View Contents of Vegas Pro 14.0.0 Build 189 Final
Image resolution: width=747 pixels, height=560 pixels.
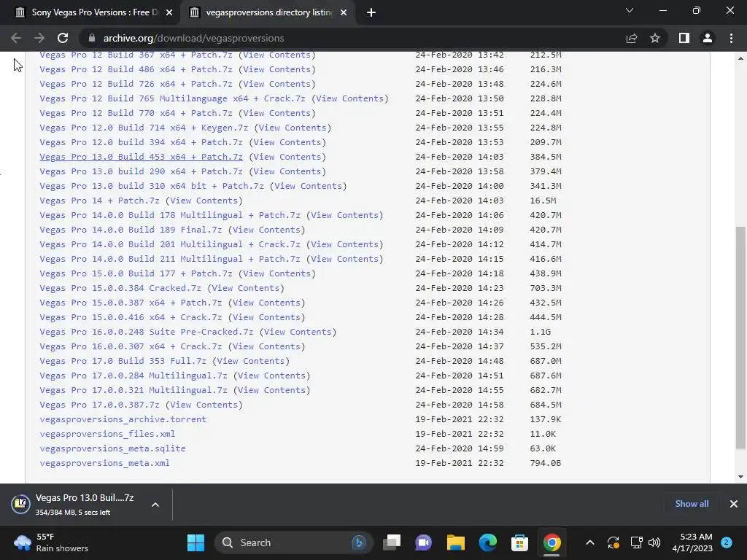(266, 230)
